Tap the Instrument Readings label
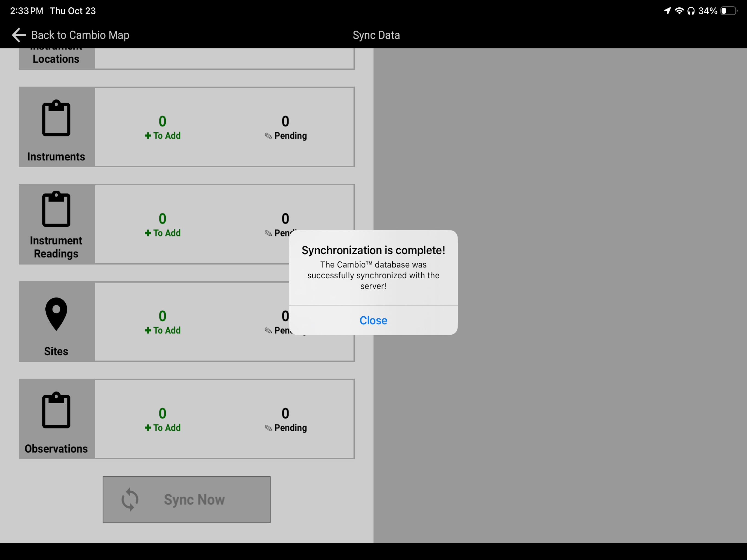747x560 pixels. (56, 247)
